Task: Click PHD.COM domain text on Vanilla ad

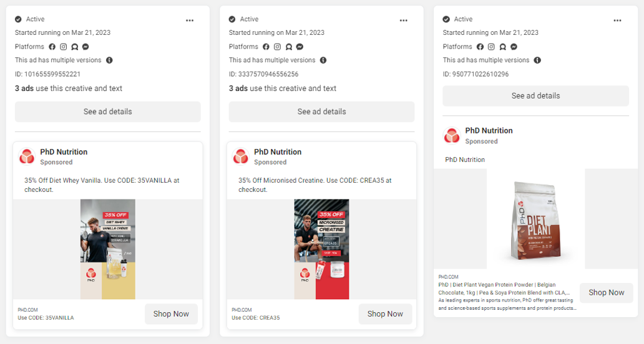Action: tap(27, 310)
